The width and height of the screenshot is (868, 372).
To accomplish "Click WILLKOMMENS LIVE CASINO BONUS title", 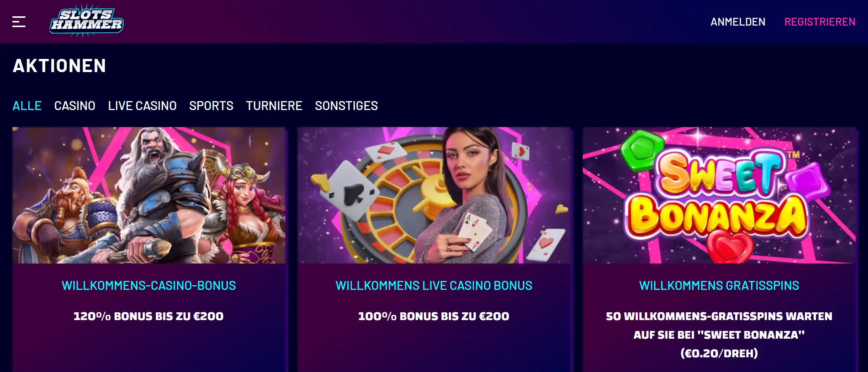I will (434, 286).
